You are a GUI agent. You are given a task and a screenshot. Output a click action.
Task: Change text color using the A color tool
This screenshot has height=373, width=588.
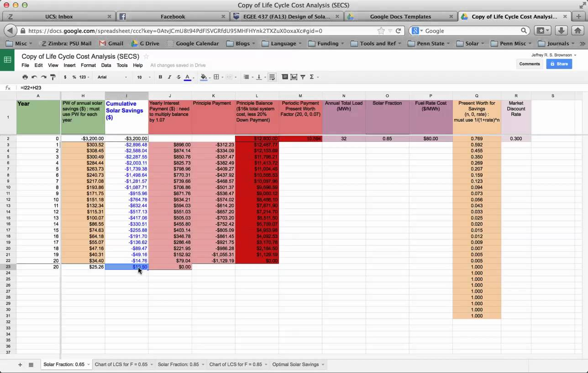(187, 77)
